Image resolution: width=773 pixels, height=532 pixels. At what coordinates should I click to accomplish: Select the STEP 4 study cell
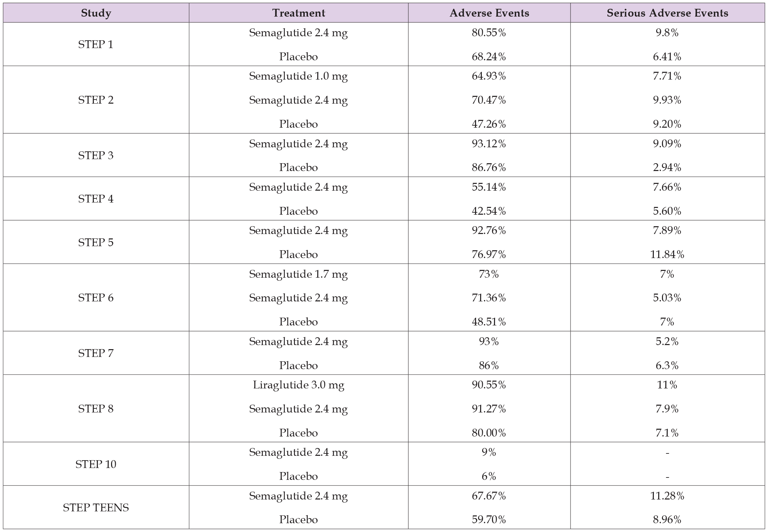pyautogui.click(x=96, y=199)
